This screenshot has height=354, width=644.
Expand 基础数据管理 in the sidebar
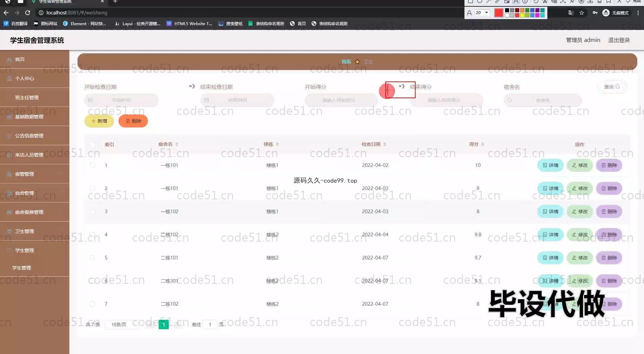click(35, 117)
